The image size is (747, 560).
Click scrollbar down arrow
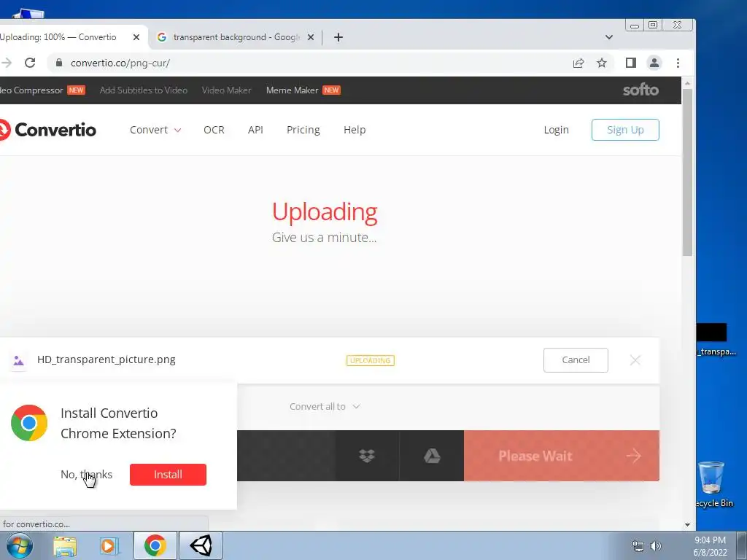point(687,525)
